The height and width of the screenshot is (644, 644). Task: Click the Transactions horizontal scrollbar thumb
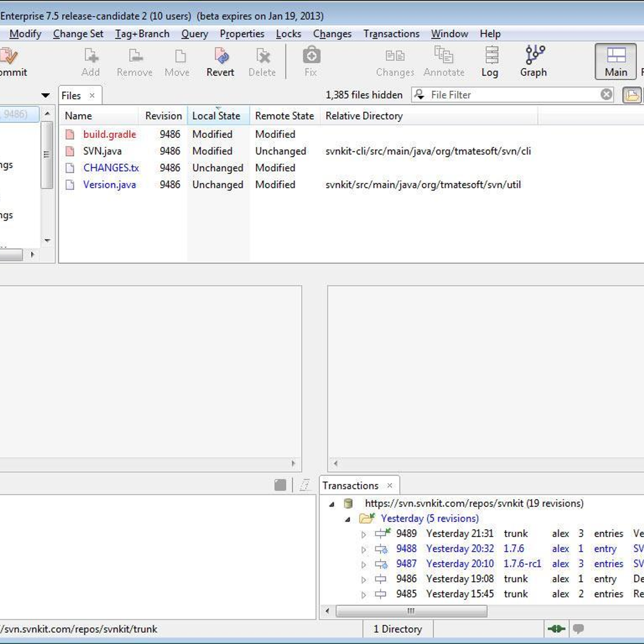point(412,611)
